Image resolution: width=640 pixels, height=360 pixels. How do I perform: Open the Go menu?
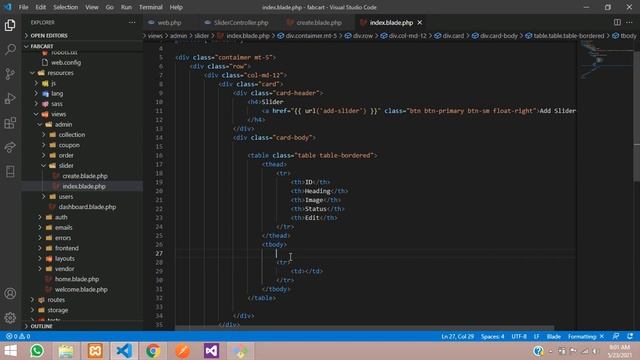click(109, 7)
